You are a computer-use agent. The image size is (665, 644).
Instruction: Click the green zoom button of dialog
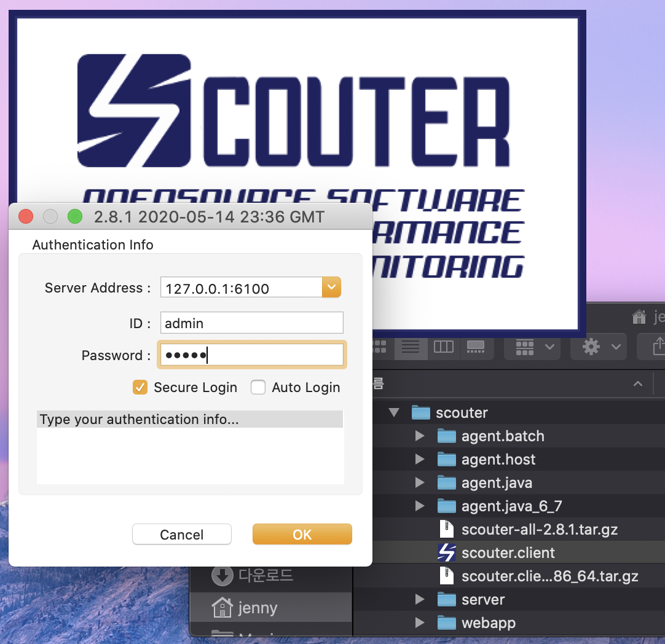[75, 216]
